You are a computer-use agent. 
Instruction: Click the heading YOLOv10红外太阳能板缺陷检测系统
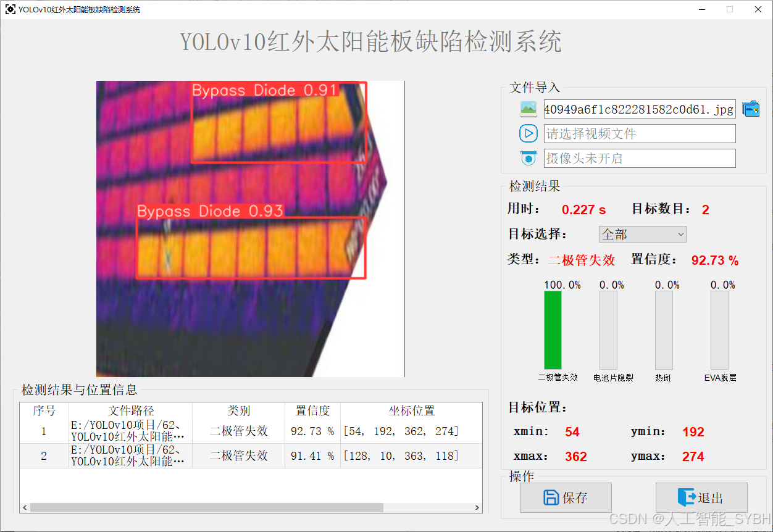[371, 42]
